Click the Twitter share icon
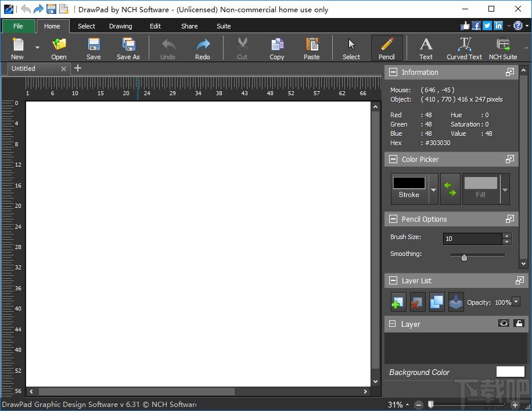Screen dimensions: 532x411 pyautogui.click(x=487, y=26)
